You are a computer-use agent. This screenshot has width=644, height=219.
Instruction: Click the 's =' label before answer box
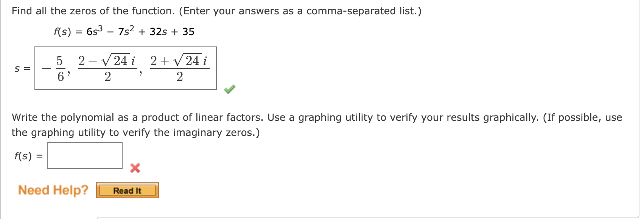[22, 69]
